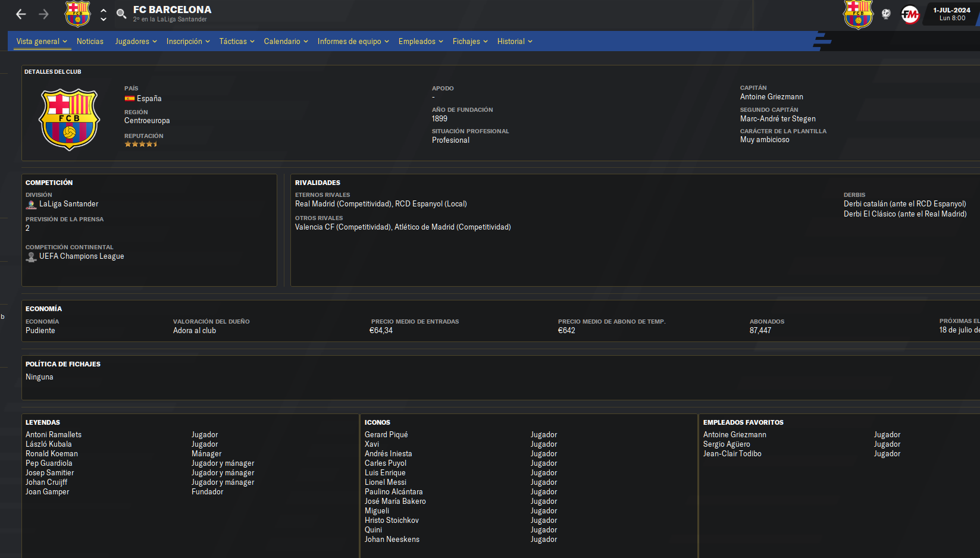This screenshot has width=980, height=558.
Task: Open icon Hristo Stoichkov
Action: point(392,521)
